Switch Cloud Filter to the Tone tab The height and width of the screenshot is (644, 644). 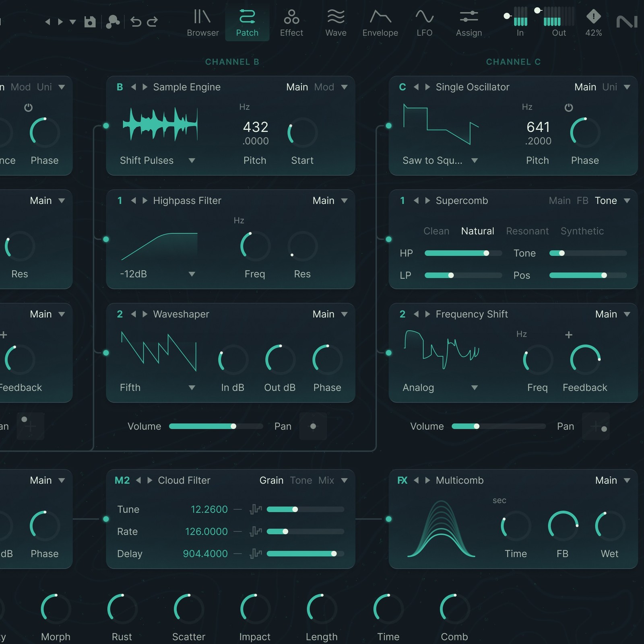pos(301,480)
